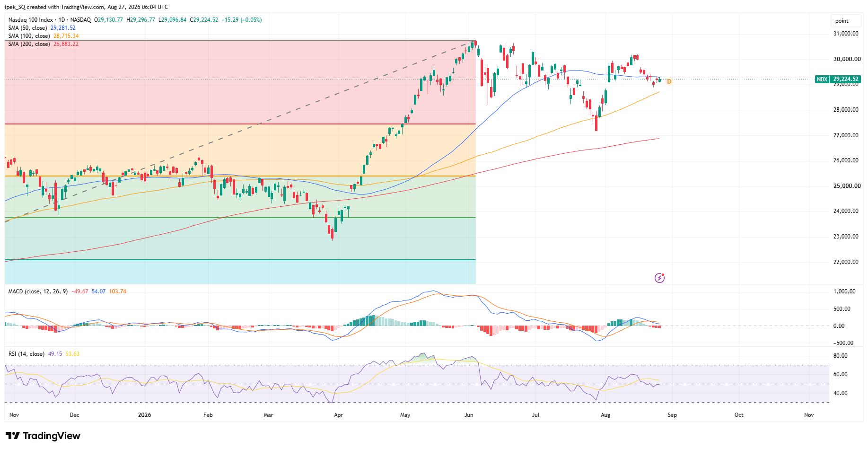The image size is (868, 450).
Task: Select the dark teal horizontal Fibonacci level line
Action: coord(240,260)
